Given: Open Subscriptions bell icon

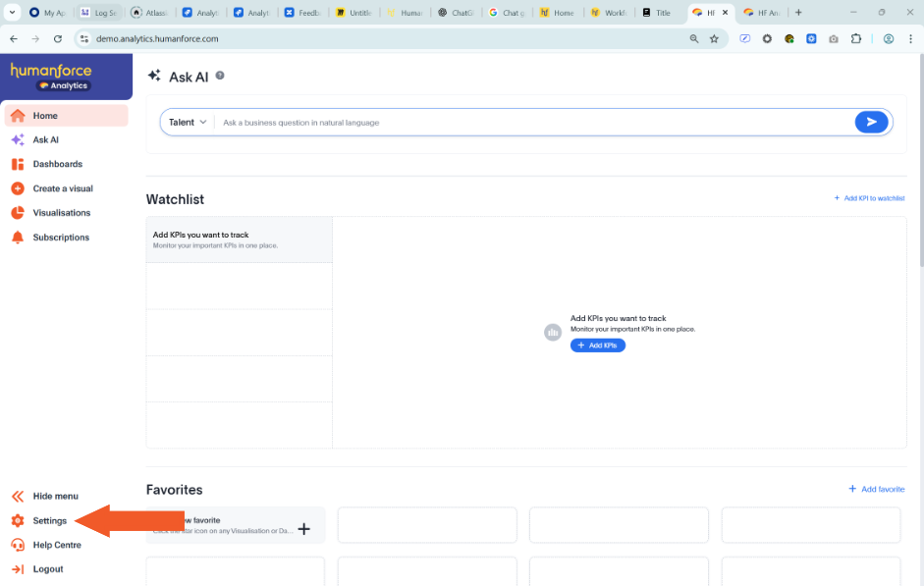Looking at the screenshot, I should (x=18, y=238).
